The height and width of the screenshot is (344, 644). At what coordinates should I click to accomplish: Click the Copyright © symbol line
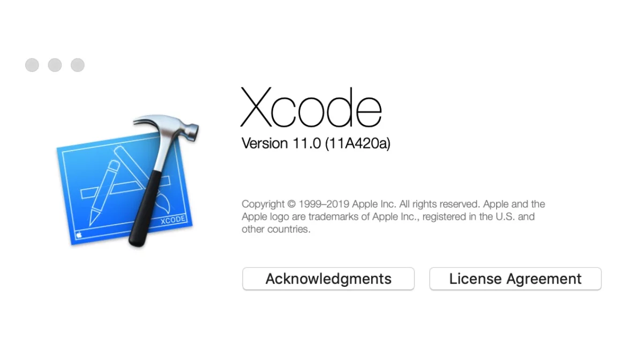393,204
